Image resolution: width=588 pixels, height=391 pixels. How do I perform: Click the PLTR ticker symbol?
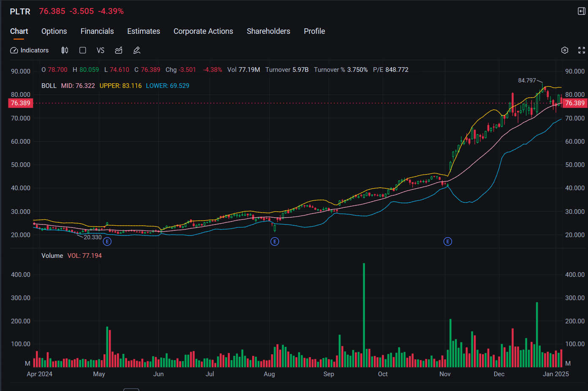(x=20, y=11)
